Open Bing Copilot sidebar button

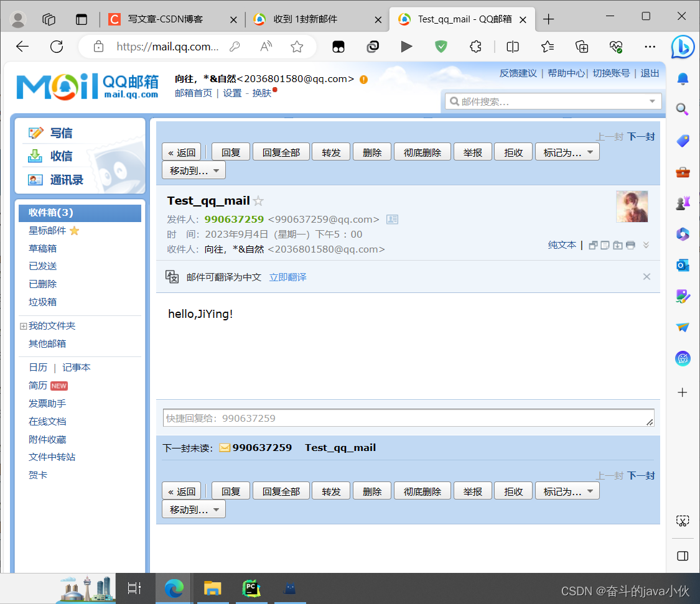pos(683,47)
